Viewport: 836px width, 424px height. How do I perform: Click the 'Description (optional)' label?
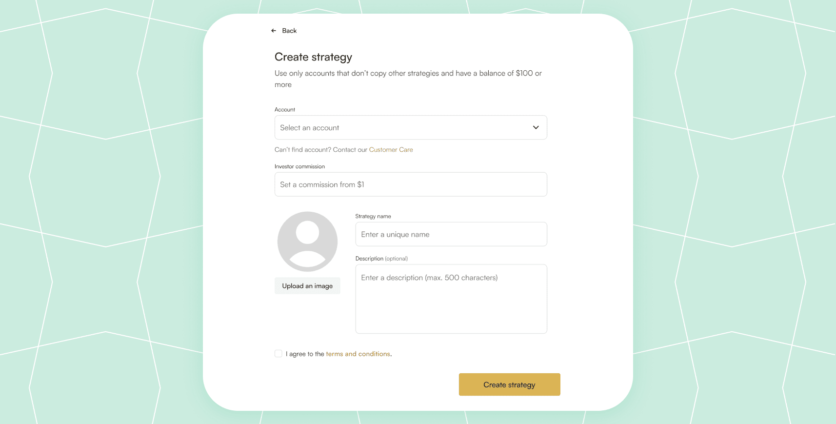click(382, 258)
